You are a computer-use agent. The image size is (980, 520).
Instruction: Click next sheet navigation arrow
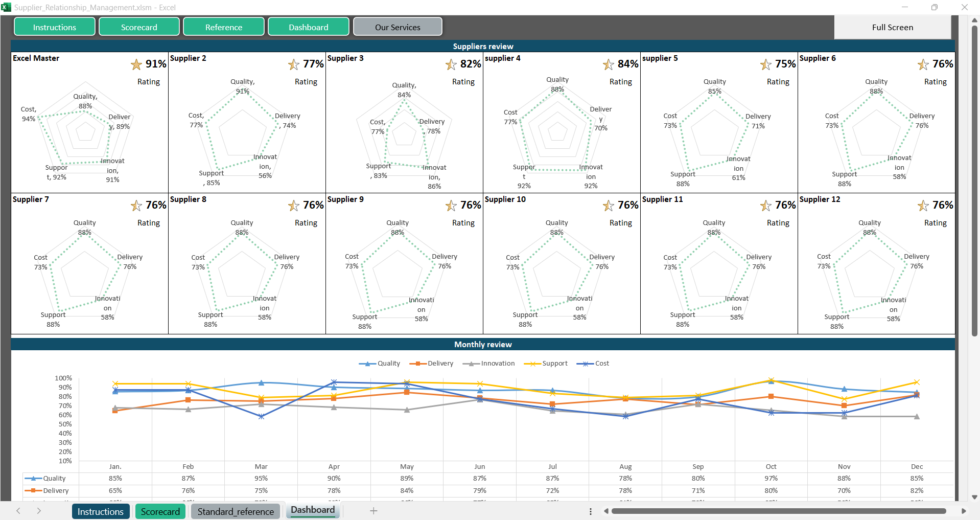[x=39, y=511]
